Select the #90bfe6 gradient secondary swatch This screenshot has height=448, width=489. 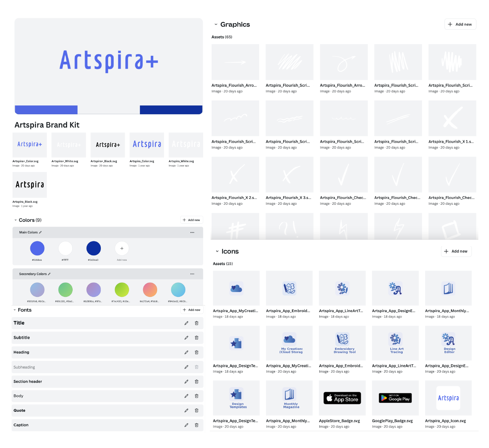(x=37, y=290)
